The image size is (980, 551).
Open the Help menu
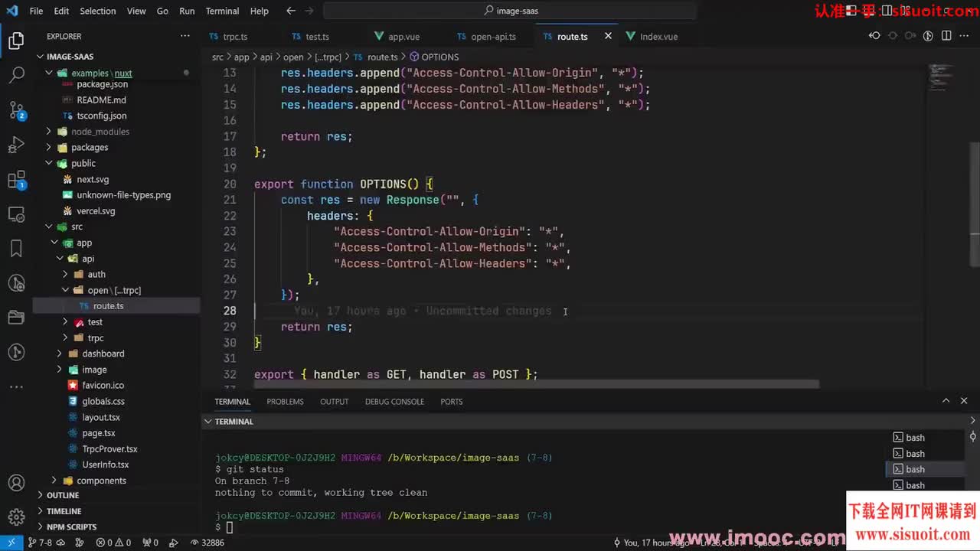(260, 11)
